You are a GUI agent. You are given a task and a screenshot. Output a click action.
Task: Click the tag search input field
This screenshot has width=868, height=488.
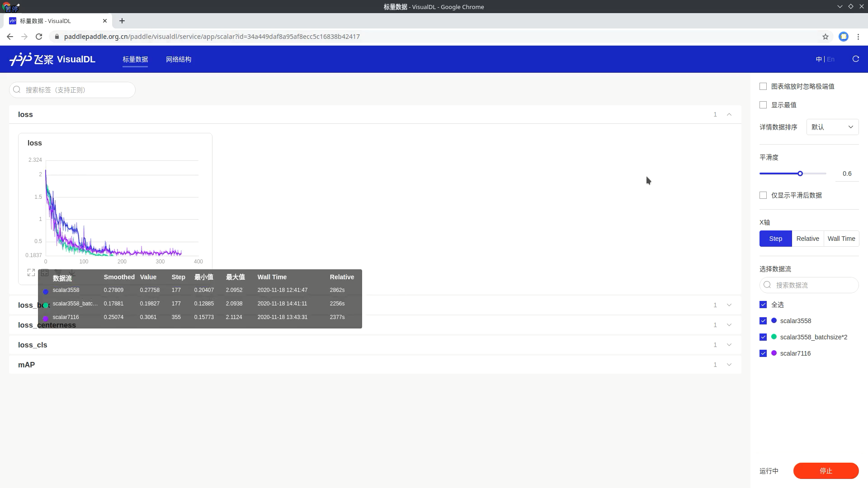(72, 90)
